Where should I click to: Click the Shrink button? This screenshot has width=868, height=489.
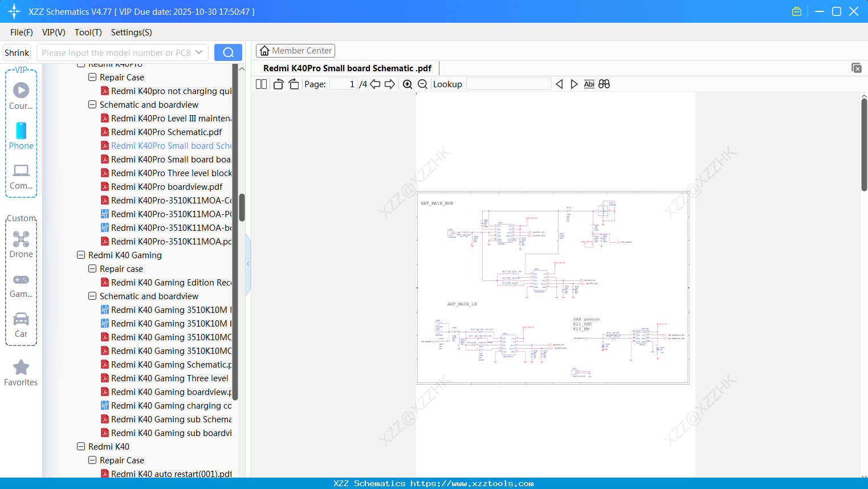pos(17,52)
